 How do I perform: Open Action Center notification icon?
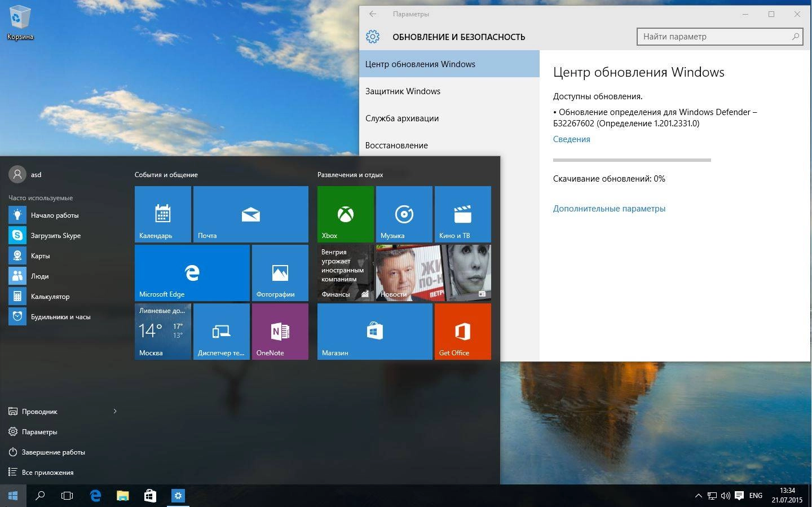(739, 496)
